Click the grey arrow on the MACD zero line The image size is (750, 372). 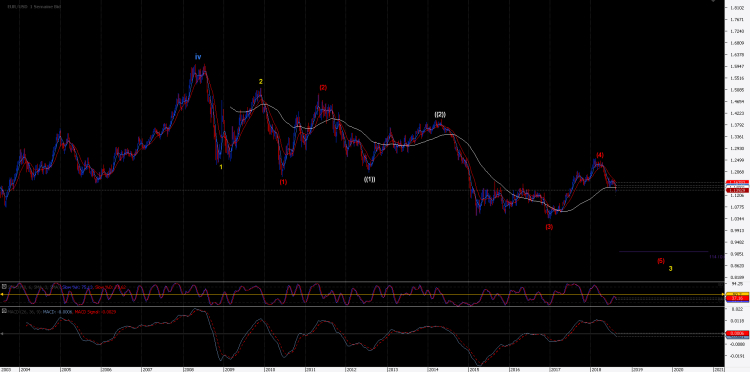2,333
